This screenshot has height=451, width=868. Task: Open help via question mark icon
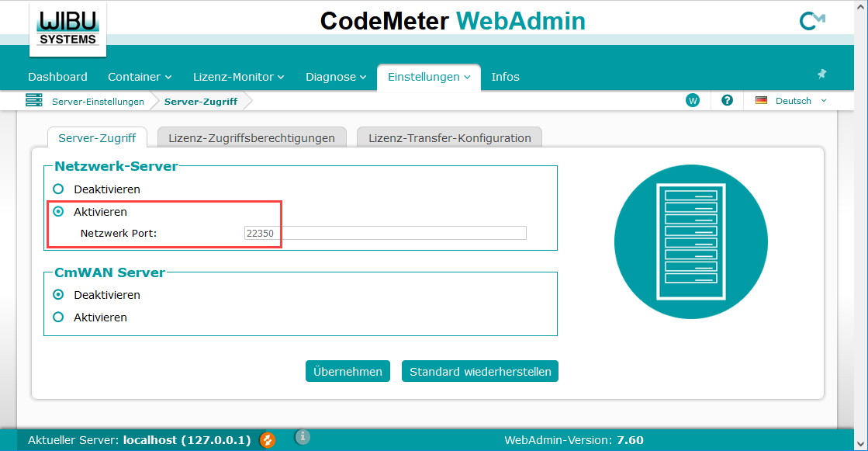(x=727, y=101)
